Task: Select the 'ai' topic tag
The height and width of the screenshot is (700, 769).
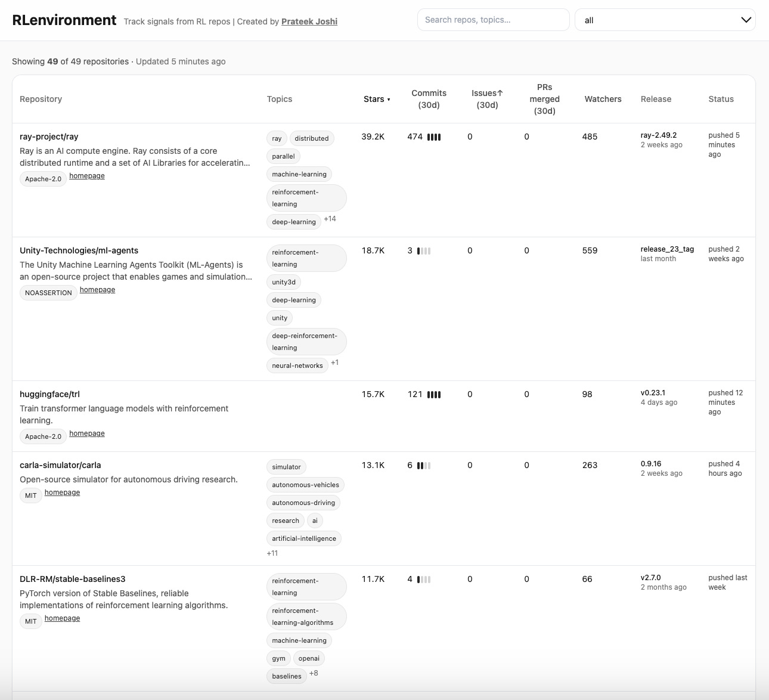Action: click(315, 521)
